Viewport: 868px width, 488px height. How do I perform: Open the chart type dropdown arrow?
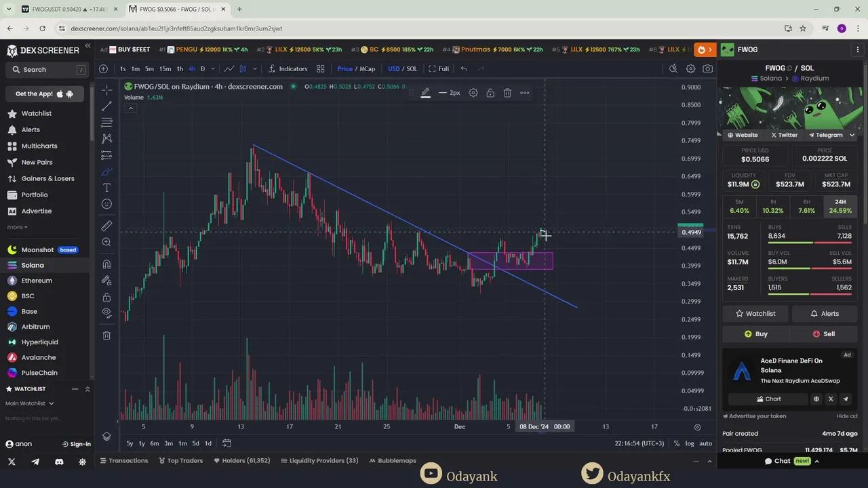point(255,68)
